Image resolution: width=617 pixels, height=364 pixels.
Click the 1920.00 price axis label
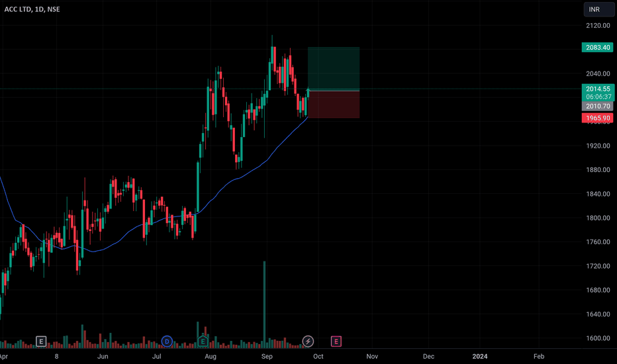click(x=598, y=146)
